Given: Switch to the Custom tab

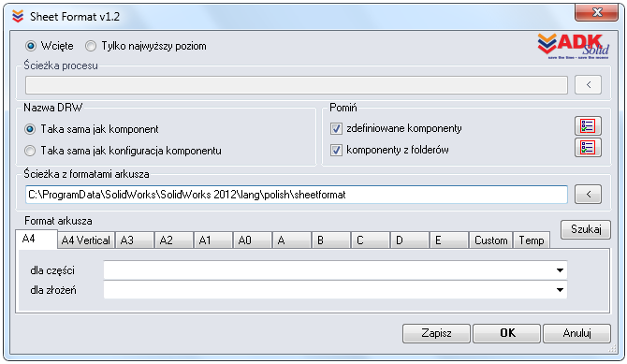Looking at the screenshot, I should 490,240.
